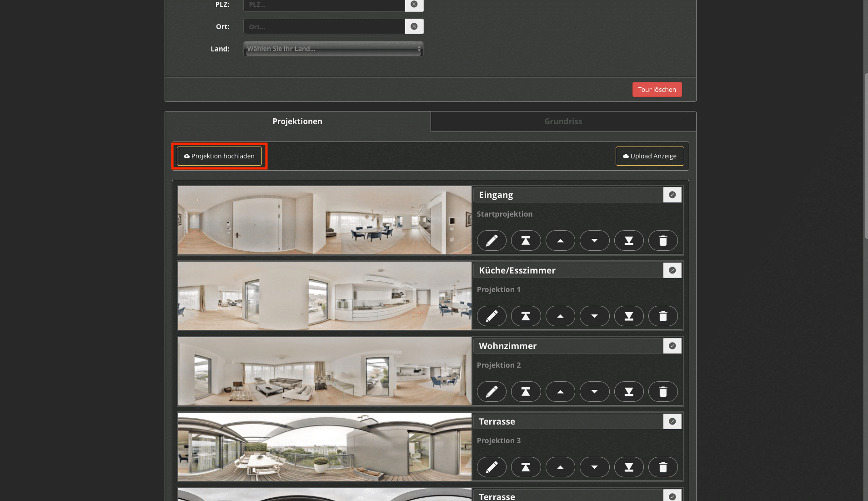Screen dimensions: 868x501
Task: Move Eingang projection down one position
Action: [594, 241]
